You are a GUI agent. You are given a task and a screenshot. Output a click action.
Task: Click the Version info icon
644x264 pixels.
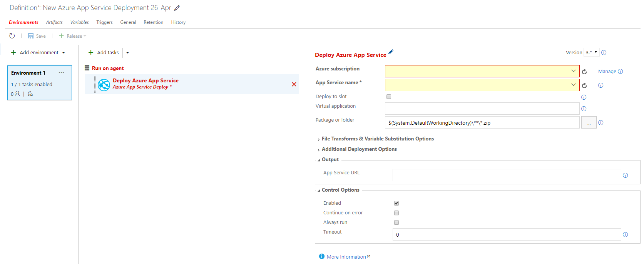pyautogui.click(x=604, y=53)
